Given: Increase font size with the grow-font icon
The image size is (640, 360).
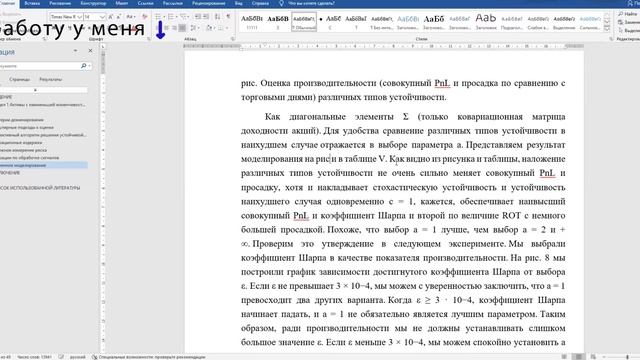Looking at the screenshot, I should point(111,17).
